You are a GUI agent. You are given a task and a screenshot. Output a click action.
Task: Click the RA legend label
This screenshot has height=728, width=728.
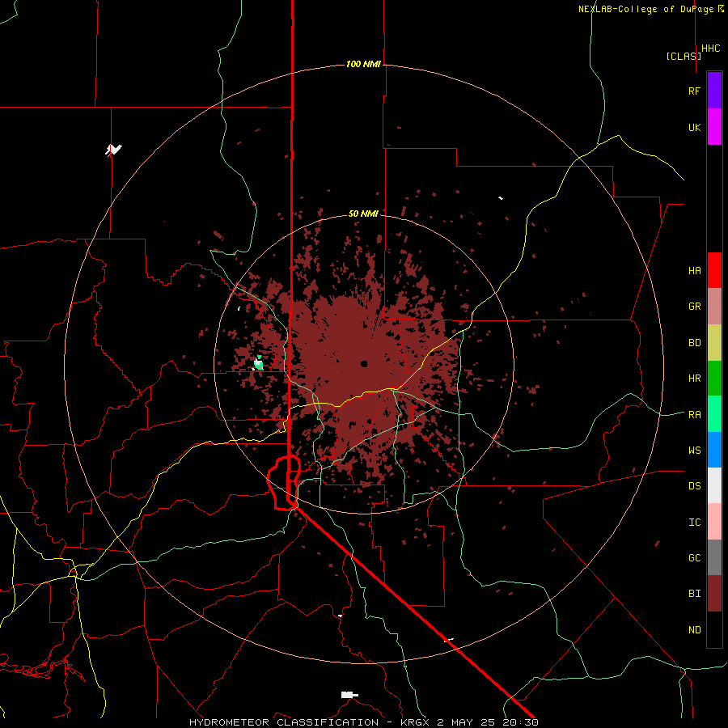694,414
